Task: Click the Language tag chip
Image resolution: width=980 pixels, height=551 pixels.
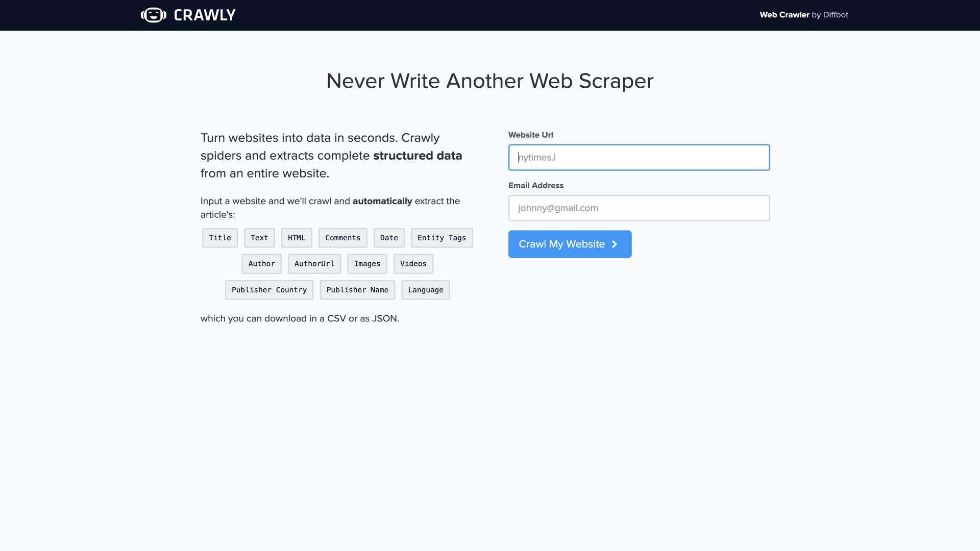Action: [425, 290]
